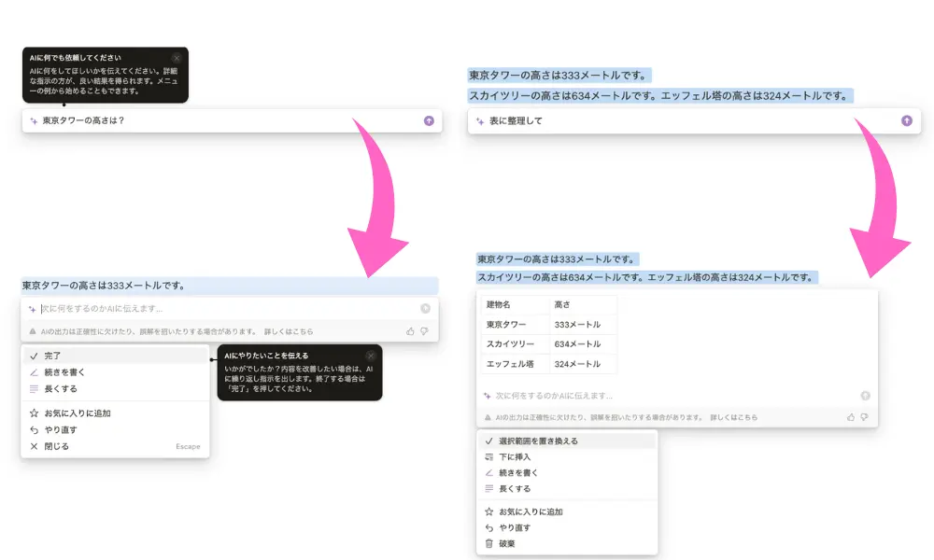Click the "634メートル" table cell
The height and width of the screenshot is (560, 934).
583,344
